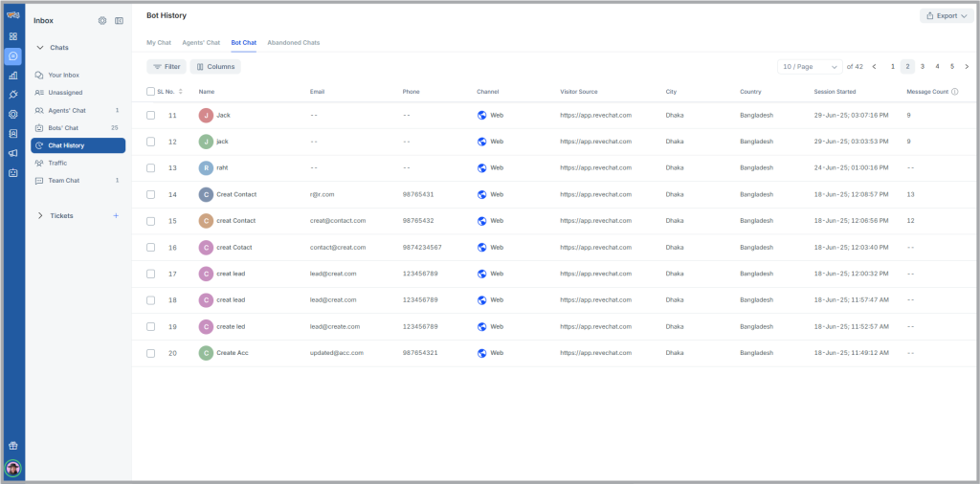Click the gift icon at sidebar bottom
The height and width of the screenshot is (484, 980).
click(13, 446)
